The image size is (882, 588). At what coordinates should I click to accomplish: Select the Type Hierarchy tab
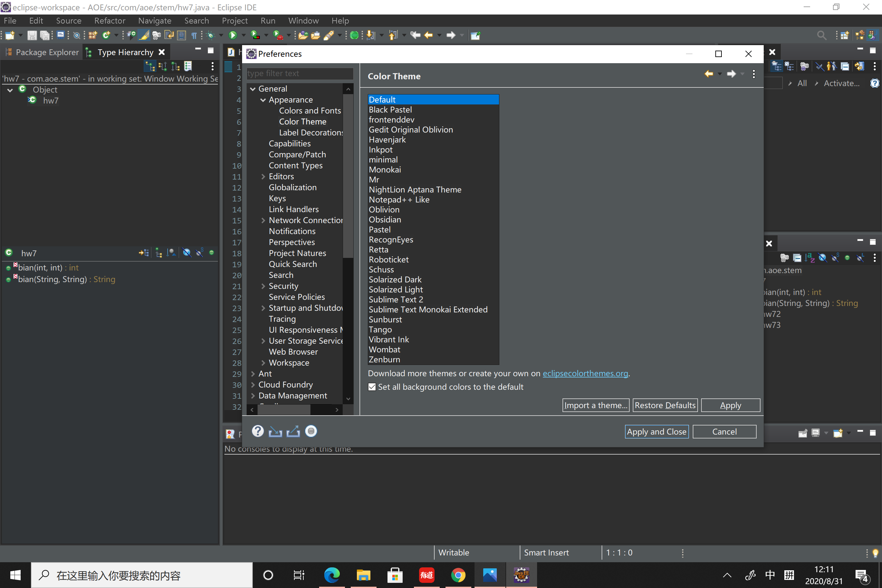click(125, 52)
